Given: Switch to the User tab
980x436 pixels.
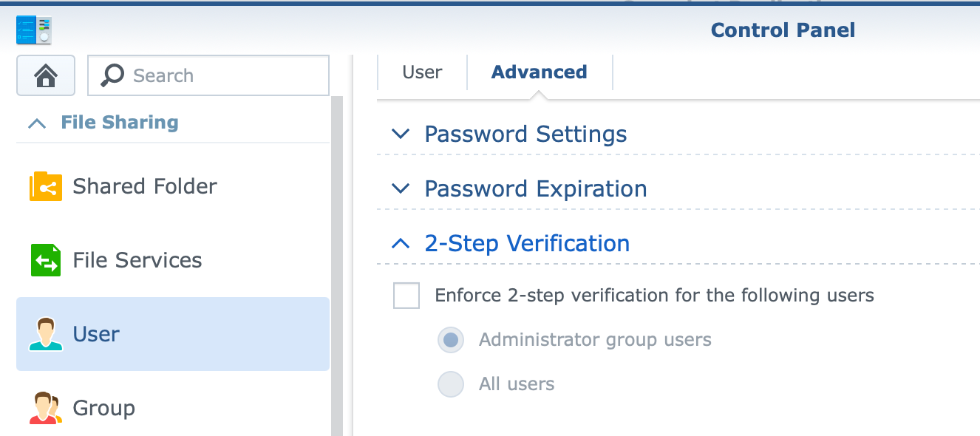Looking at the screenshot, I should tap(422, 72).
